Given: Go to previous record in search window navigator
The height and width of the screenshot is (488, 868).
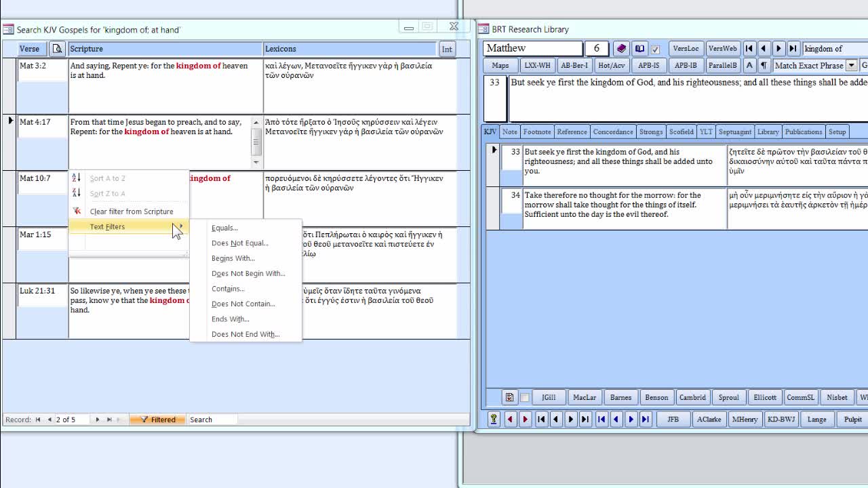Looking at the screenshot, I should [x=50, y=420].
